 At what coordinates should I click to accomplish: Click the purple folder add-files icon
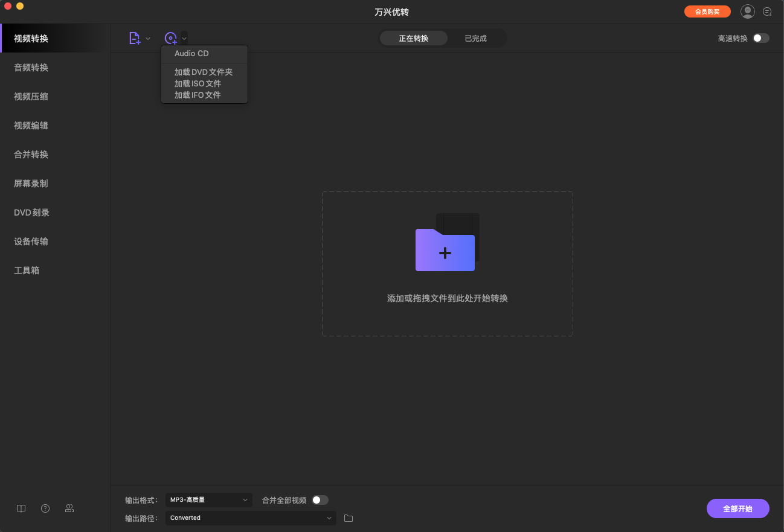pos(445,249)
